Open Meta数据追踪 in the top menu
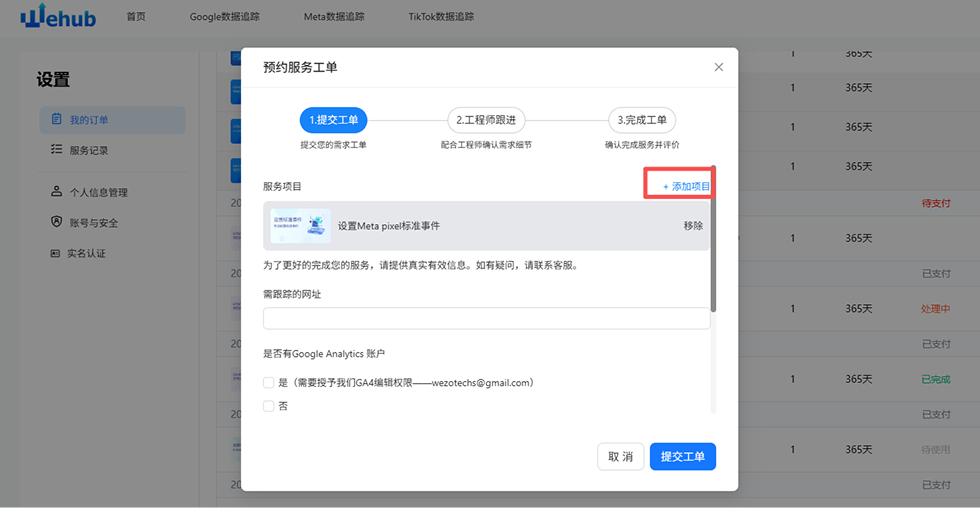The image size is (980, 508). pos(334,17)
